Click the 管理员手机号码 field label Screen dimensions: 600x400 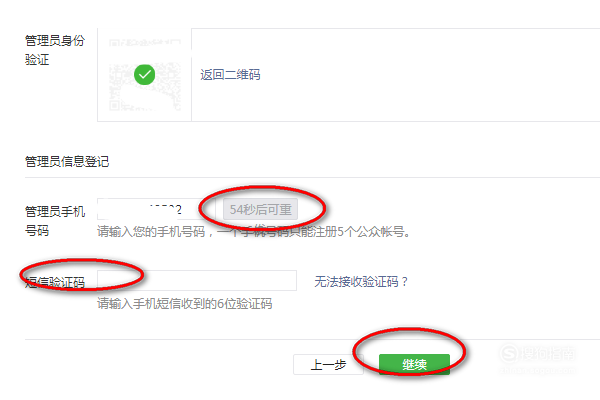(x=55, y=221)
